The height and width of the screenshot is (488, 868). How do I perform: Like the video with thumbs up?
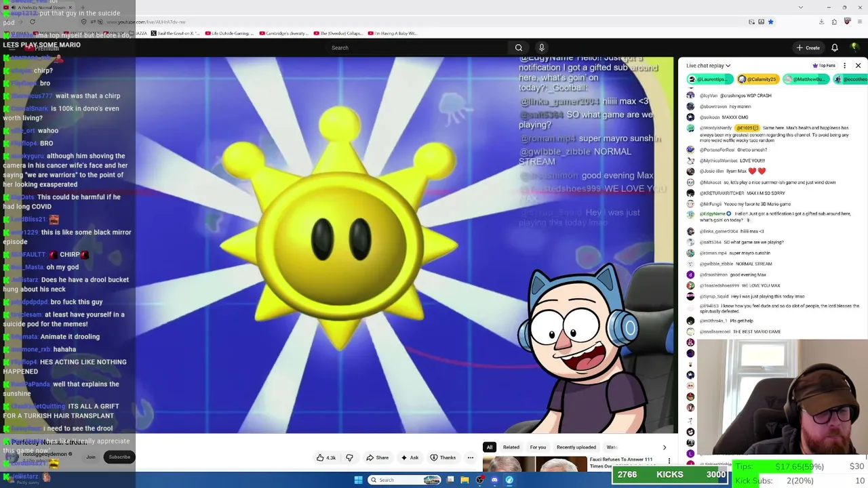click(326, 457)
